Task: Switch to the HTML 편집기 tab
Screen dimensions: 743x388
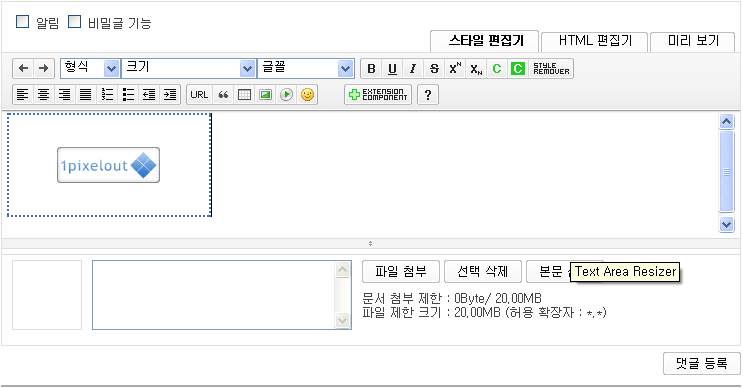Action: point(595,41)
